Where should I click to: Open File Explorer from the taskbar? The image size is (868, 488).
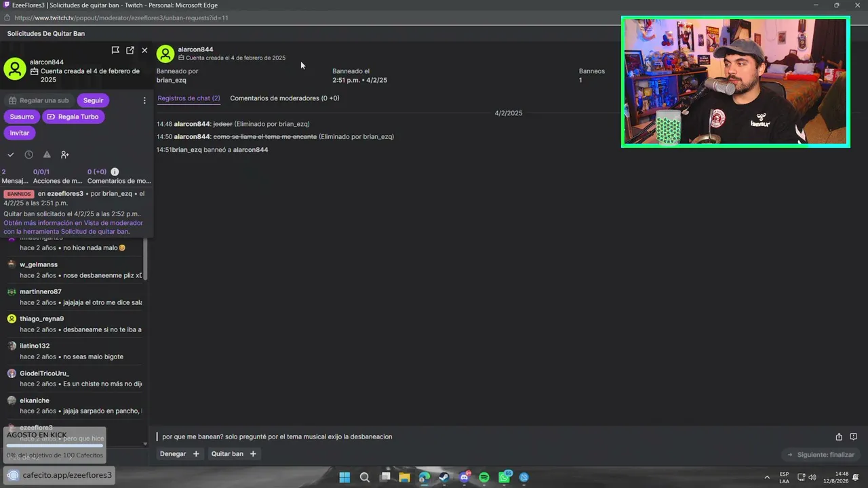(405, 477)
